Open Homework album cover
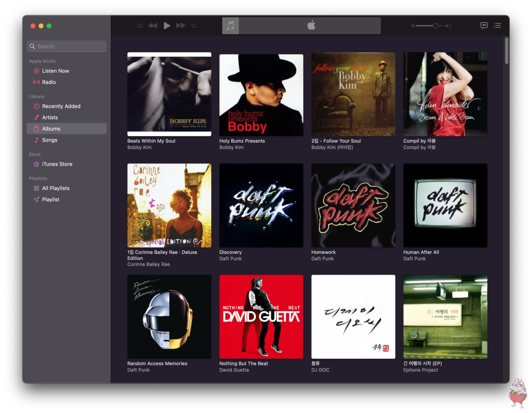Viewport: 532px width, 413px height. [x=353, y=205]
